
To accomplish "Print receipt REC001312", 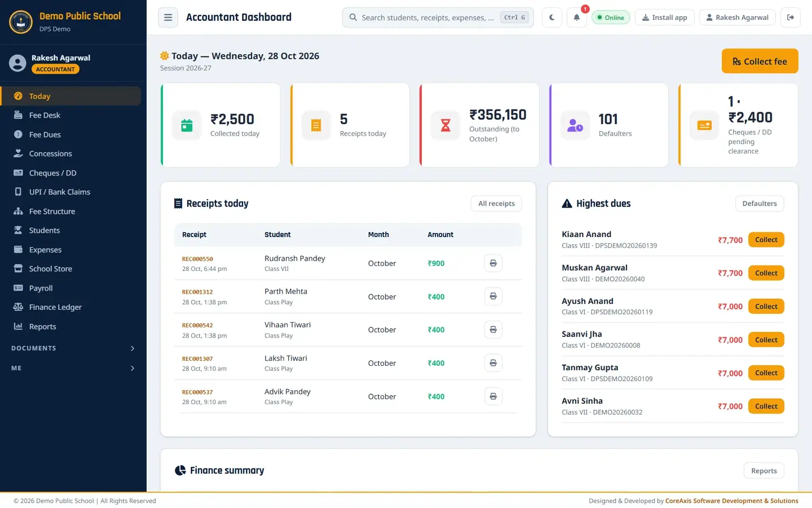I will pyautogui.click(x=493, y=296).
